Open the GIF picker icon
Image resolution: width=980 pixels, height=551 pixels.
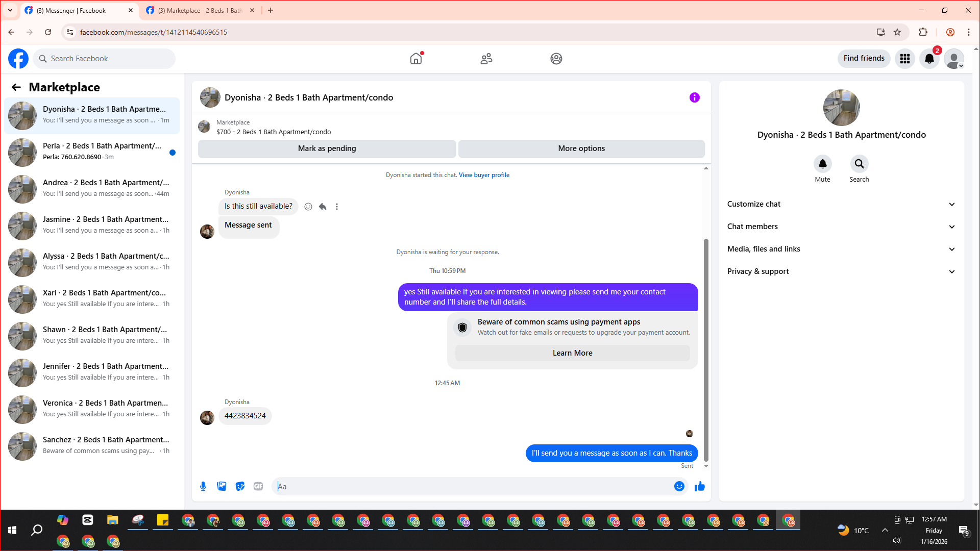pos(258,486)
